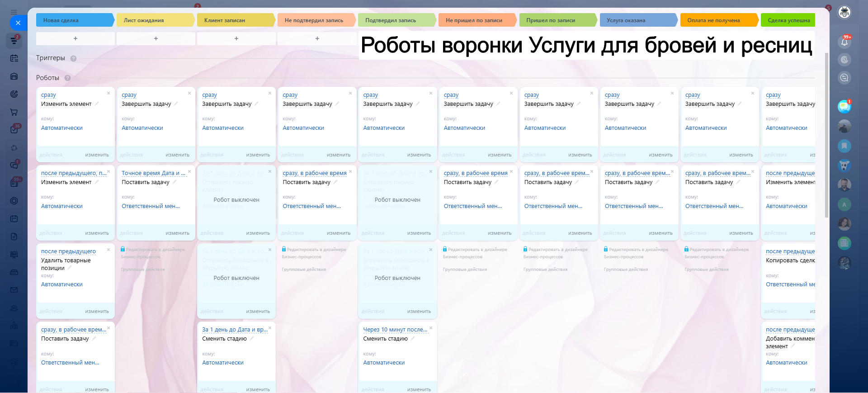868x393 pixels.
Task: Open delay 'сразу, в рабочее время' in Не подтвердил запись column
Action: [315, 173]
